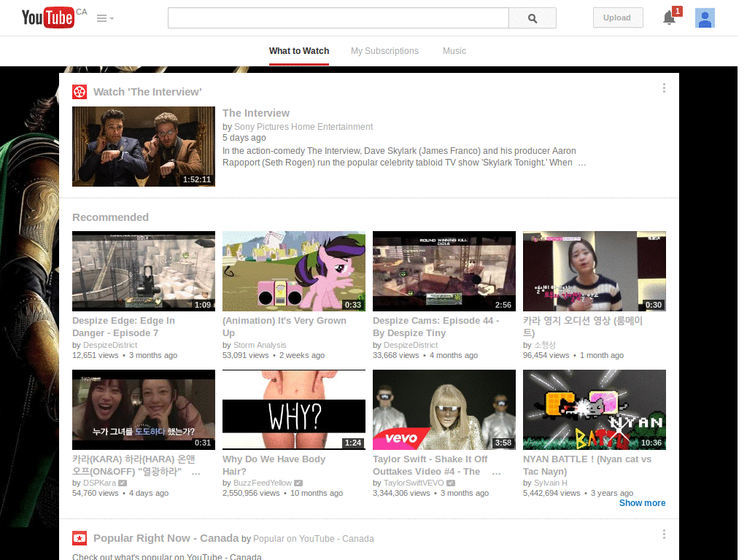This screenshot has height=560, width=747.
Task: Open Despize Edge Episode 7 thumbnail
Action: tap(144, 271)
